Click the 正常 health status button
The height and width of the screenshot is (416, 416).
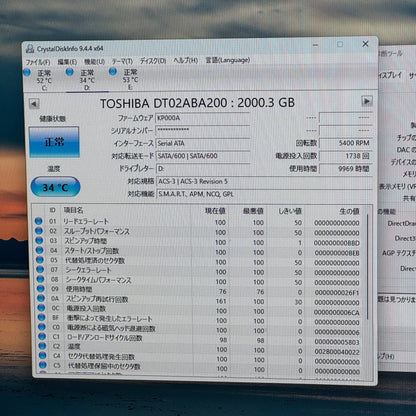coord(54,142)
